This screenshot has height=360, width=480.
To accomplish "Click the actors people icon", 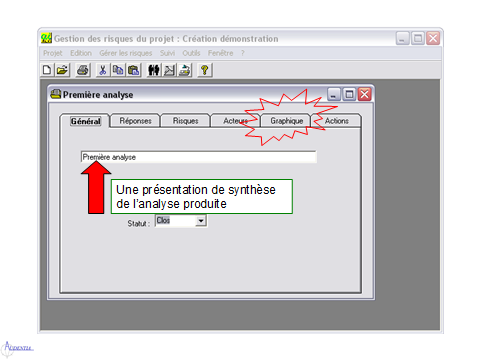I will (x=154, y=70).
